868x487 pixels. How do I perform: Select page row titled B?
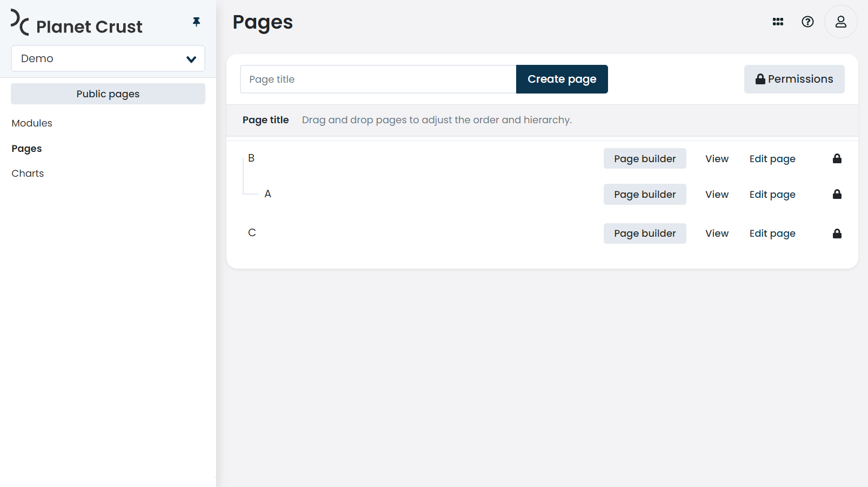coord(251,158)
